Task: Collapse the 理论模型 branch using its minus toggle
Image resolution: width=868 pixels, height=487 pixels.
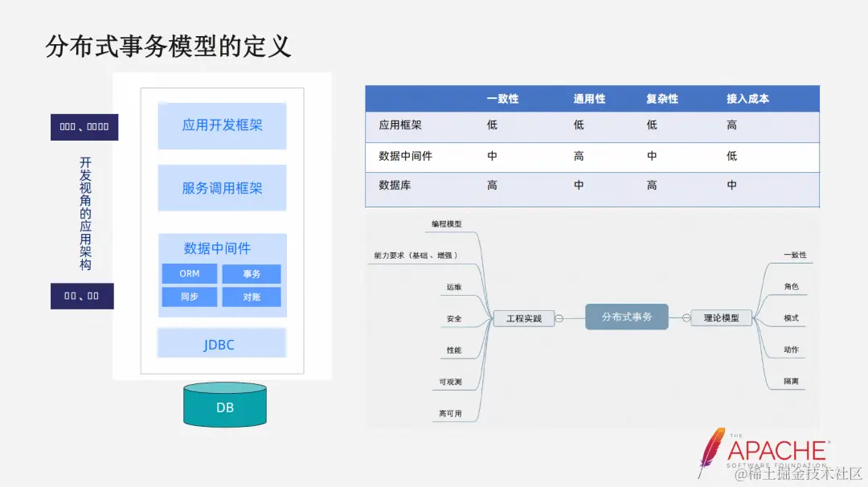Action: pos(686,317)
